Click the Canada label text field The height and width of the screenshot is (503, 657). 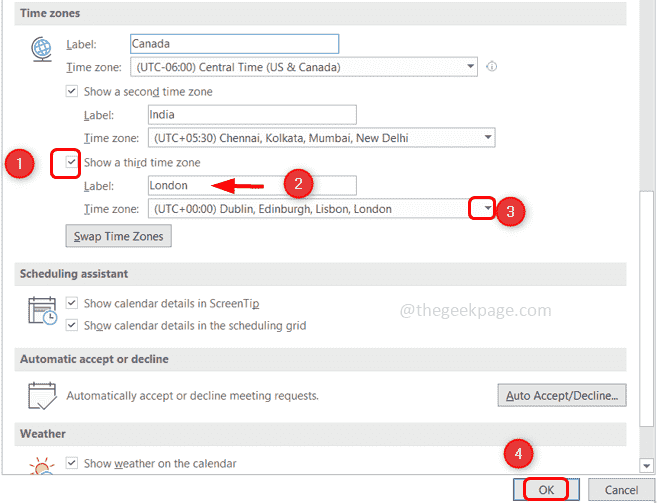[x=234, y=44]
